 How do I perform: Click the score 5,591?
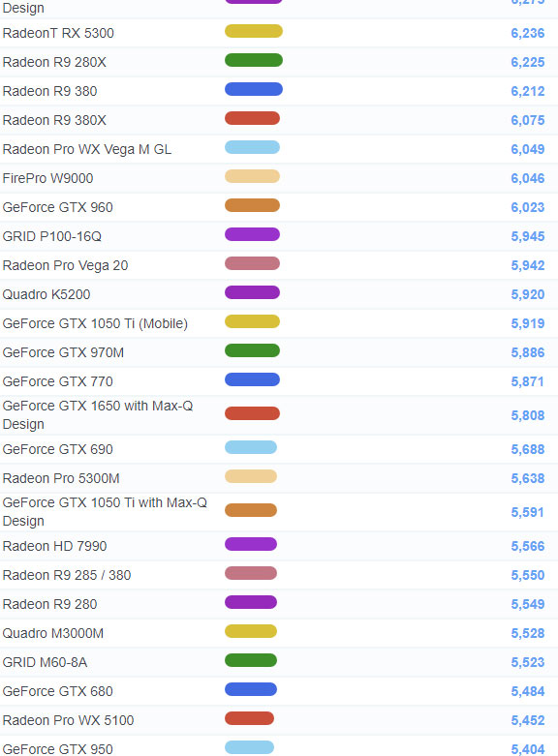coord(528,512)
